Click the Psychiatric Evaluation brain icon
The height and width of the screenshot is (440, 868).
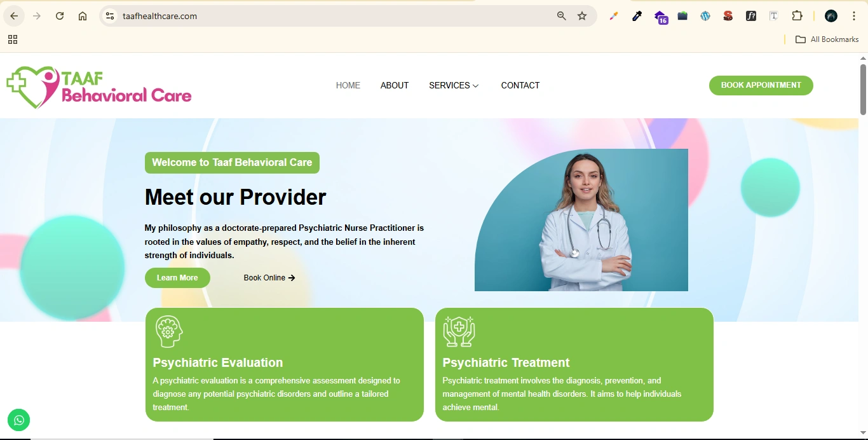click(169, 331)
